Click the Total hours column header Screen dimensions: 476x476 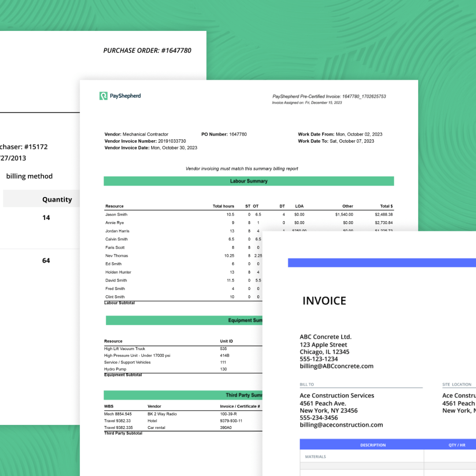coord(223,206)
